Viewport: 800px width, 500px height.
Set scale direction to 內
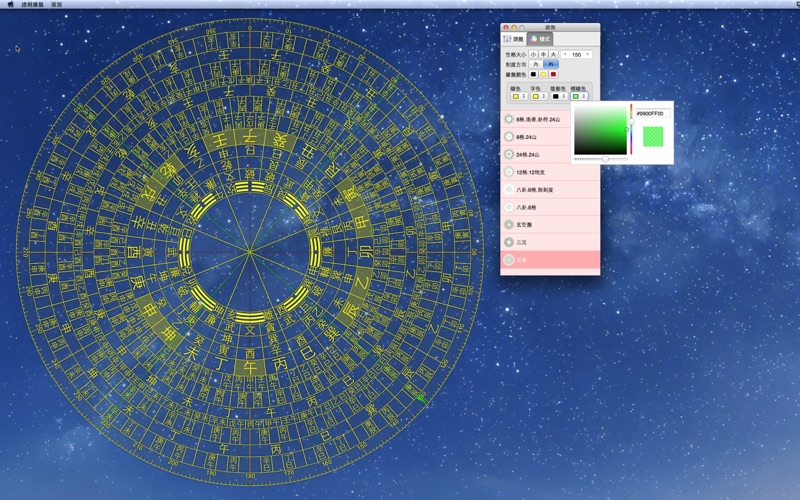pyautogui.click(x=536, y=64)
